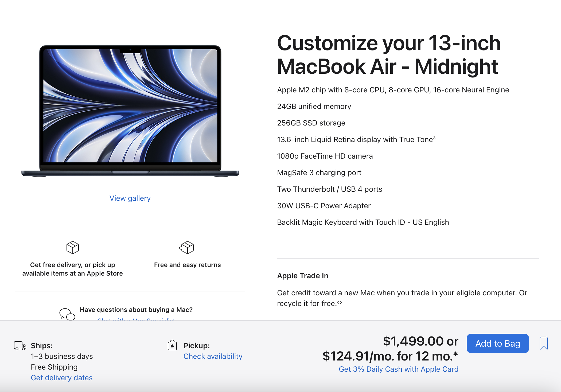Click the shipping truck icon

pyautogui.click(x=20, y=346)
